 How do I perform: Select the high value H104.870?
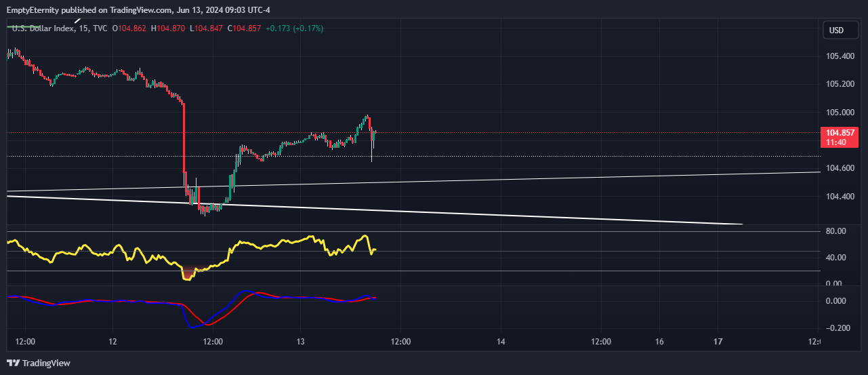pyautogui.click(x=168, y=28)
